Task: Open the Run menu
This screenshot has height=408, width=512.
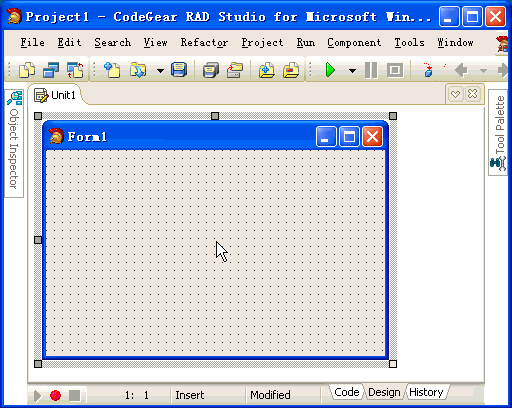Action: click(x=306, y=43)
